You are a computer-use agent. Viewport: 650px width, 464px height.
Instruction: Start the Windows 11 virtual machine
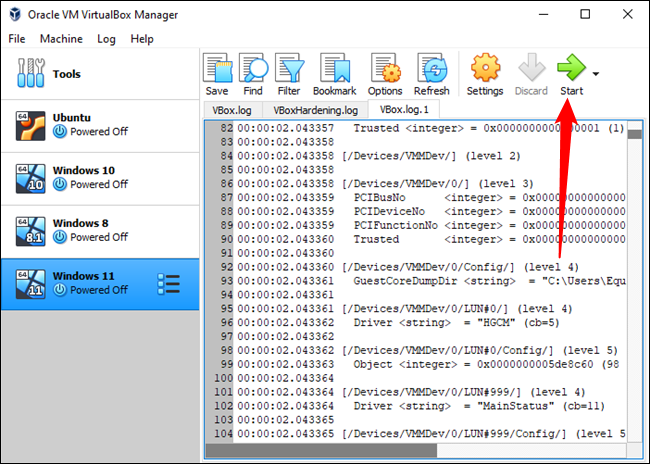tap(571, 67)
